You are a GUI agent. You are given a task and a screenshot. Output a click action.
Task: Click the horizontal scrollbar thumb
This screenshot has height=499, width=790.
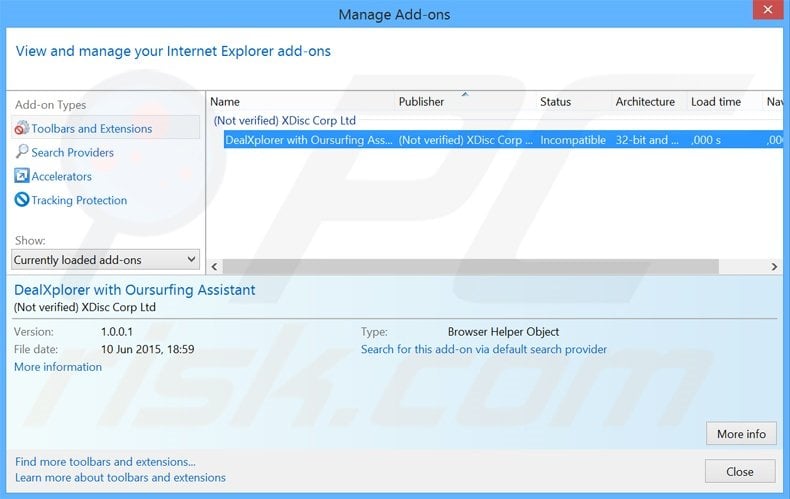(471, 267)
